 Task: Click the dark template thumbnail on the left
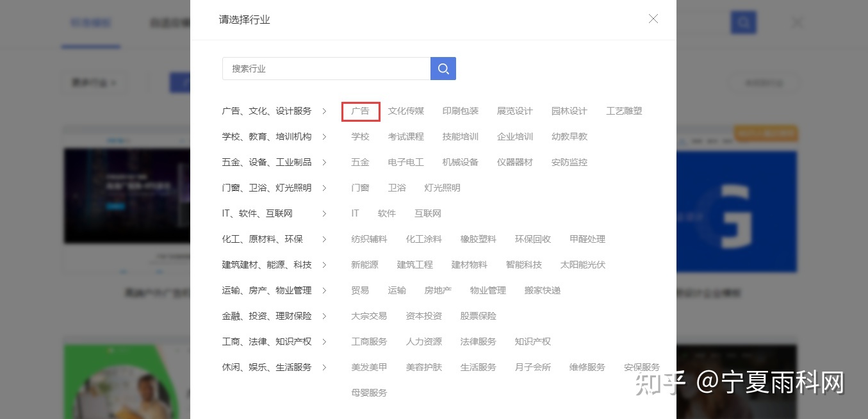coord(122,196)
